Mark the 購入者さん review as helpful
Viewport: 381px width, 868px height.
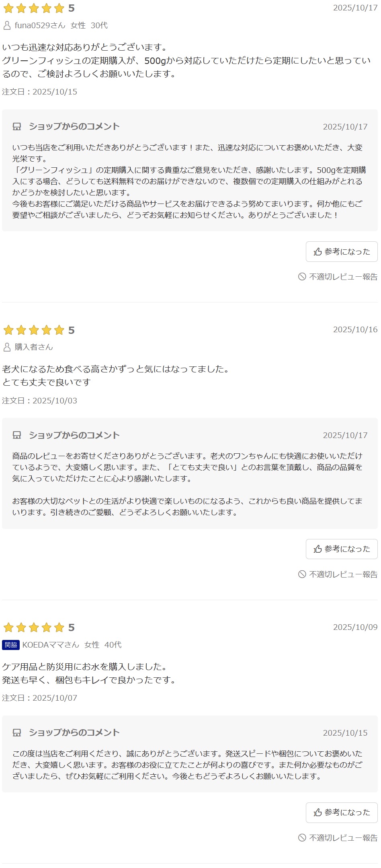342,549
